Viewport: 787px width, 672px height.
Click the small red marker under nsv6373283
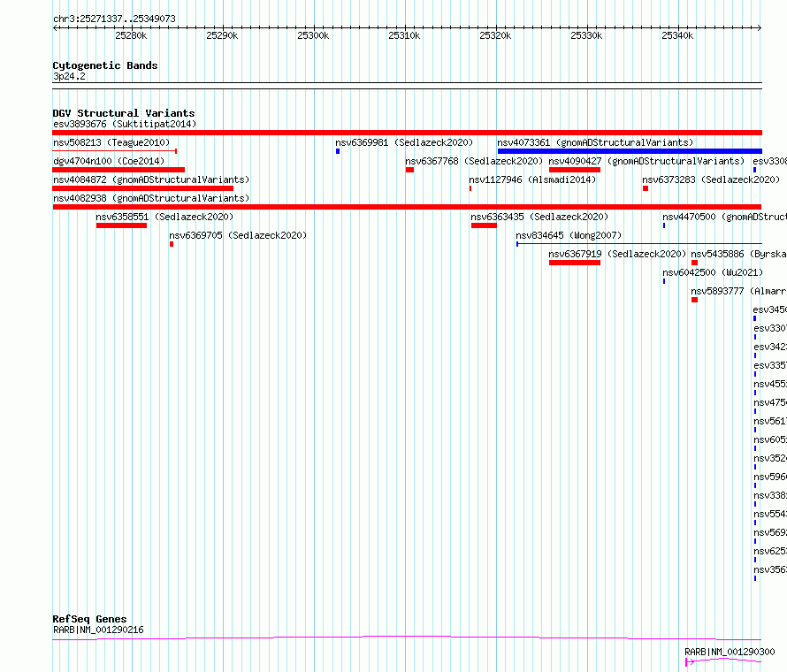646,188
